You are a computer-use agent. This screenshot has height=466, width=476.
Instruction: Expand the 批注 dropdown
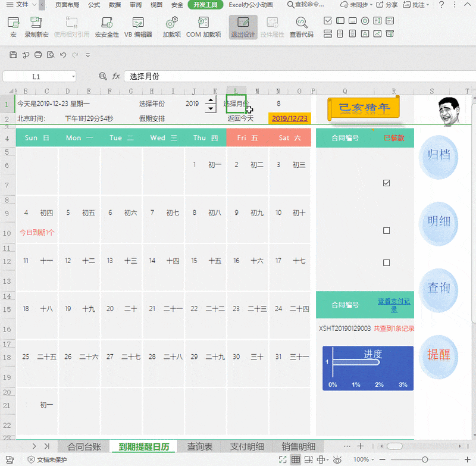[x=430, y=5]
